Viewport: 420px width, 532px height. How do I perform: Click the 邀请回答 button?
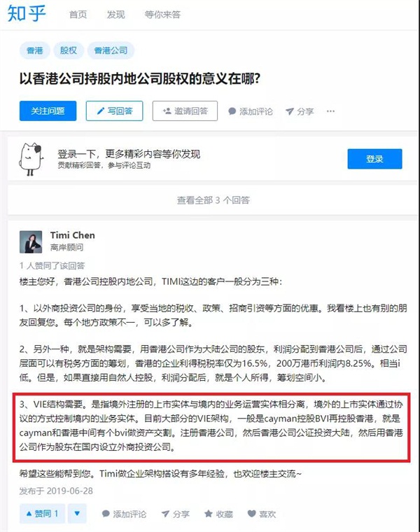pyautogui.click(x=185, y=111)
